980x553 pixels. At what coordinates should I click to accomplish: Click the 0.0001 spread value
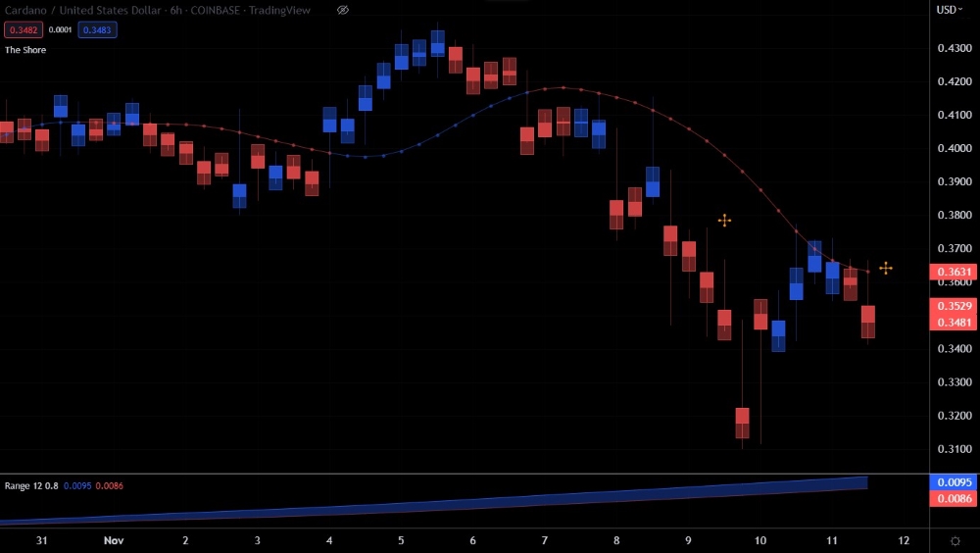60,30
